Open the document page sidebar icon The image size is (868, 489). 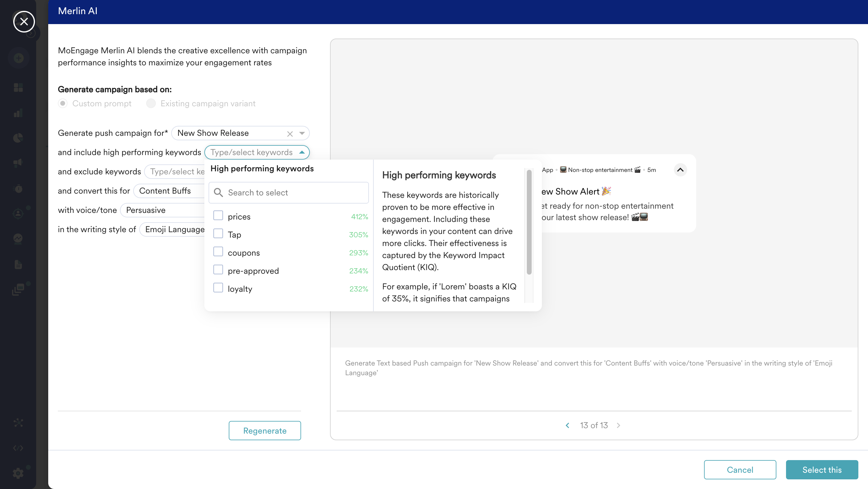click(18, 264)
